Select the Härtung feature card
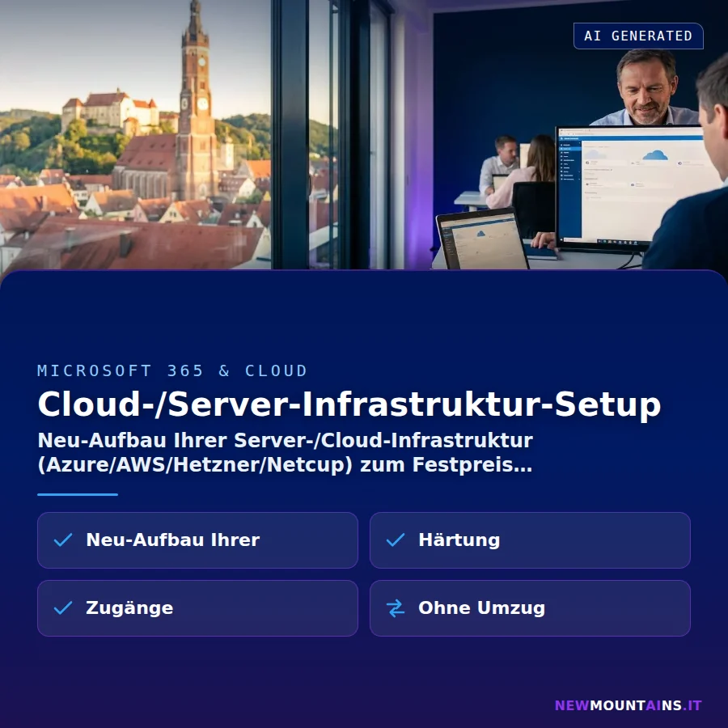The height and width of the screenshot is (728, 728). point(530,540)
